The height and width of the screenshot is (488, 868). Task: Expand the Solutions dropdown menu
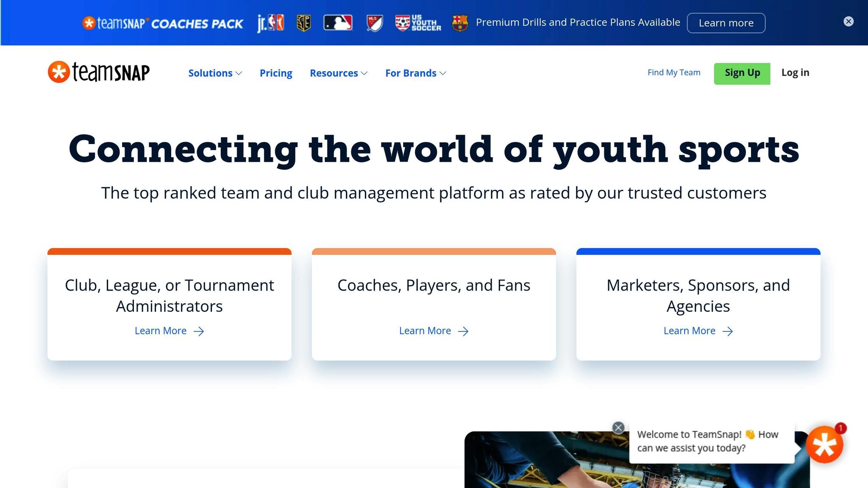pos(215,73)
